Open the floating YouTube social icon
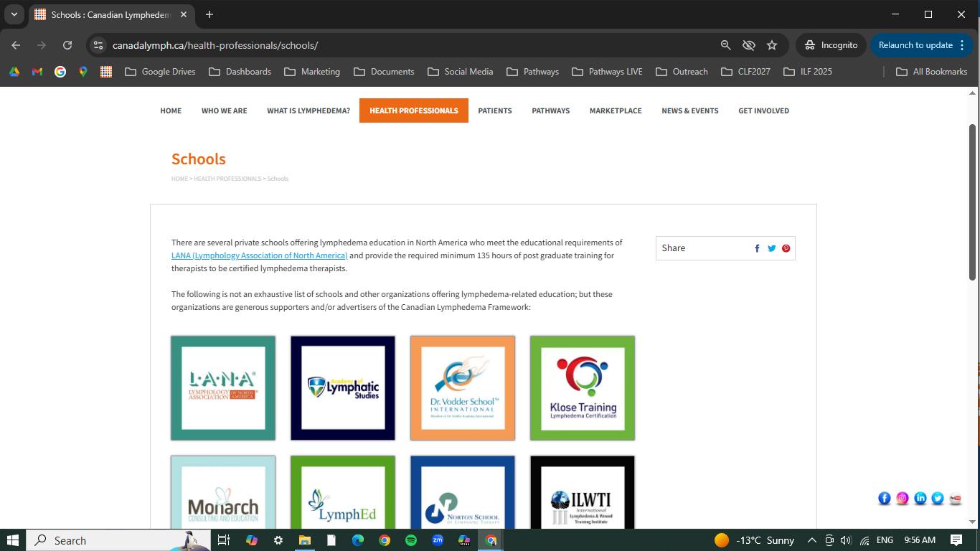Screen dimensions: 980x551 tap(955, 499)
